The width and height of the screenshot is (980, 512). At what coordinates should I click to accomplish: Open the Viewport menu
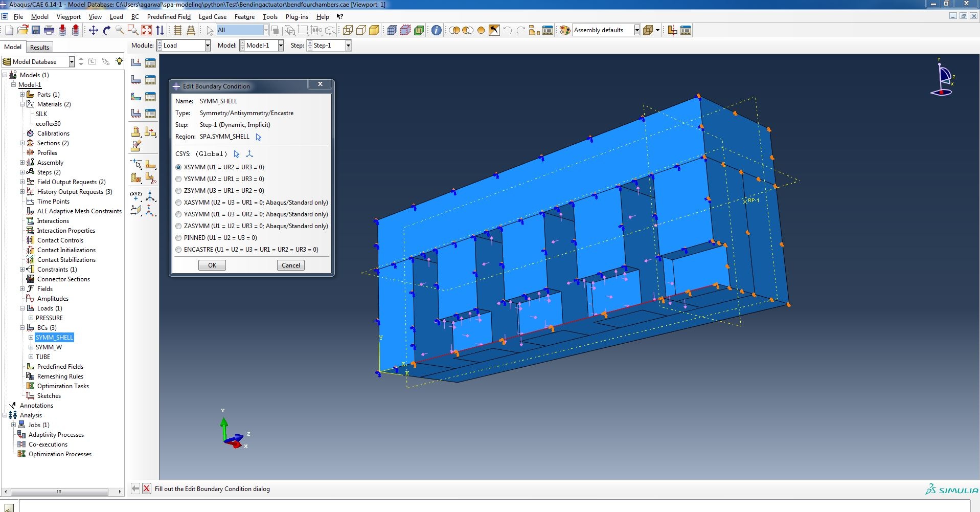(69, 17)
